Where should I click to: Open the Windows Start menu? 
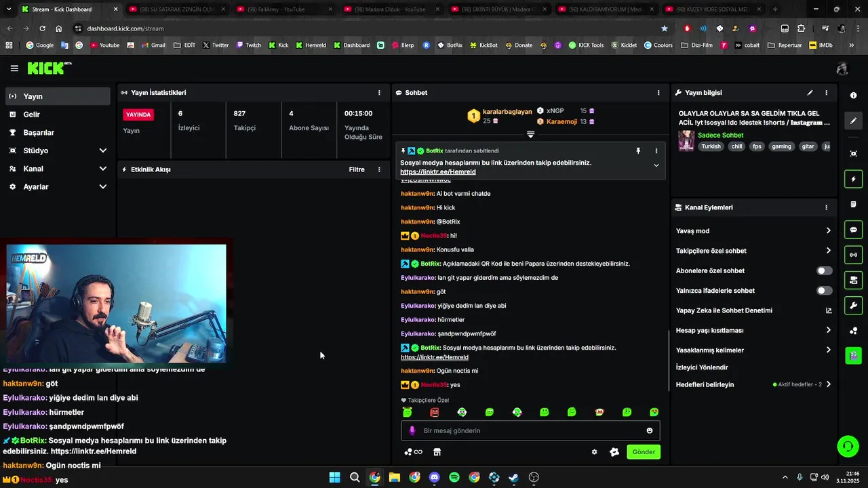tap(334, 477)
